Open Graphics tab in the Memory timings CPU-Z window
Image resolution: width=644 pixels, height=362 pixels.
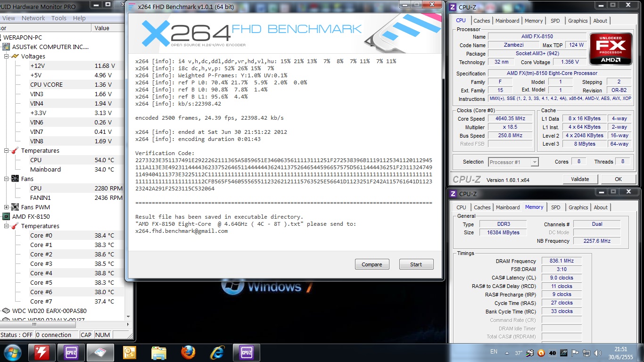pos(578,207)
